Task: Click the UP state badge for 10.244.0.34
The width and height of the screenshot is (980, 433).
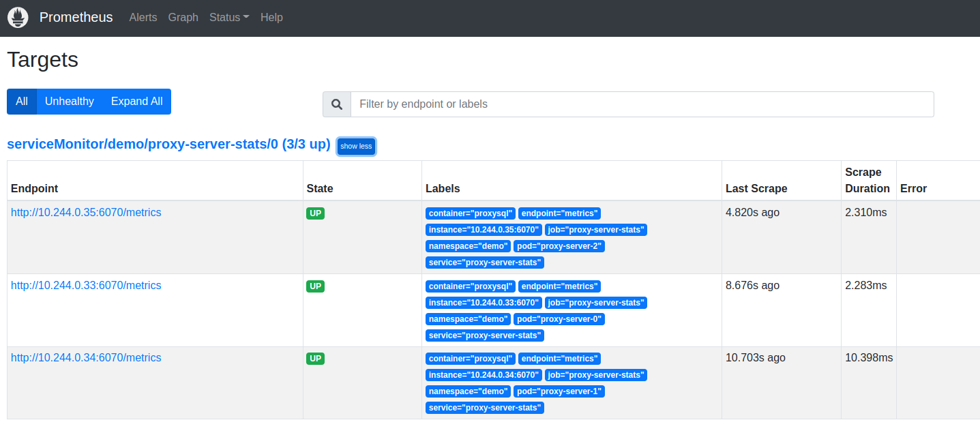Action: click(315, 359)
